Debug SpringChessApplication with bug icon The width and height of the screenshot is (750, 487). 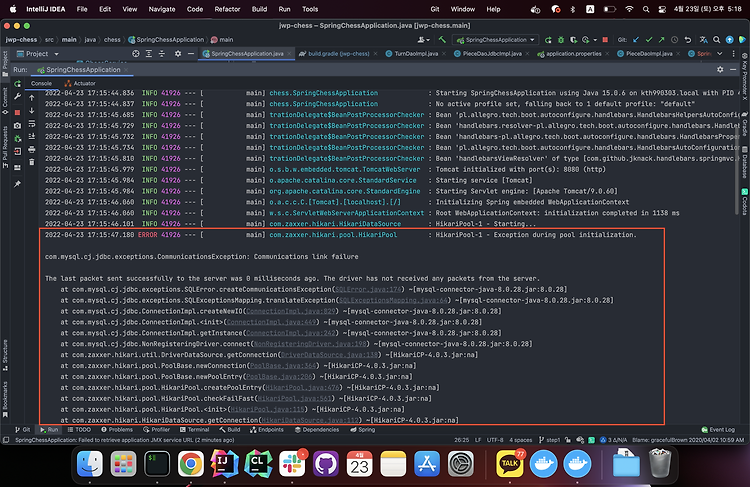pyautogui.click(x=561, y=40)
